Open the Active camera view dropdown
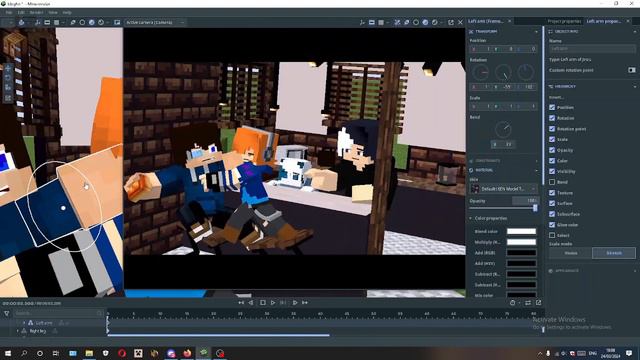 pos(154,22)
